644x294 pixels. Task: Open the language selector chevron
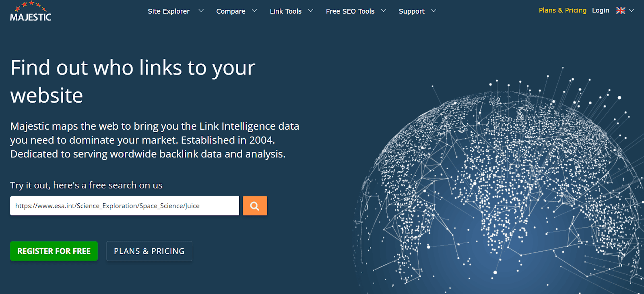(632, 11)
